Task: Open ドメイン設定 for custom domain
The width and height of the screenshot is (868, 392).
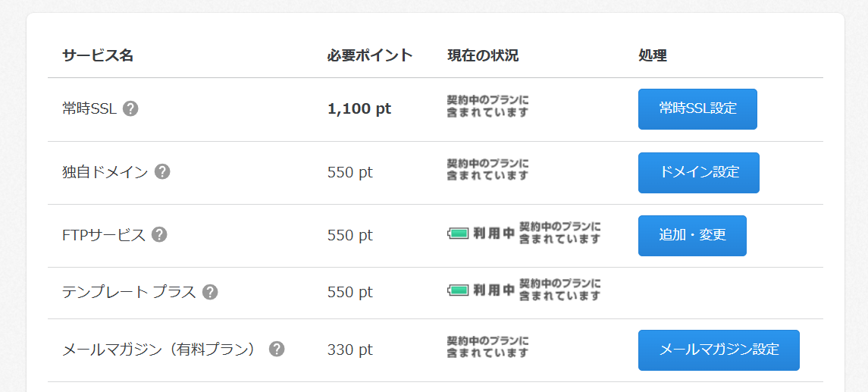Action: 698,172
